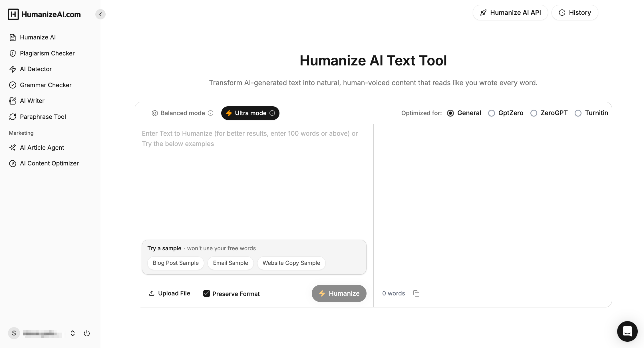The height and width of the screenshot is (348, 644).
Task: Open the Humanize AI API button
Action: point(510,13)
